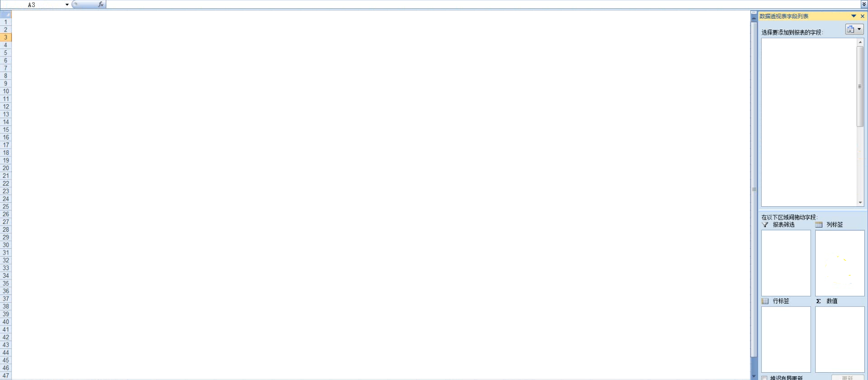Select row 10 header

pos(6,91)
